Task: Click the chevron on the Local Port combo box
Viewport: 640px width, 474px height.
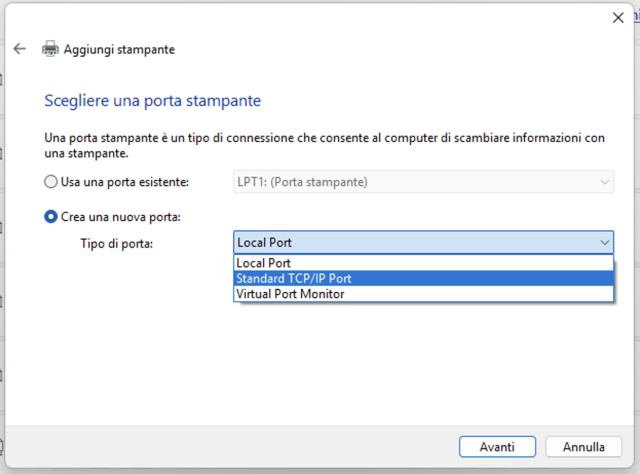Action: coord(604,243)
